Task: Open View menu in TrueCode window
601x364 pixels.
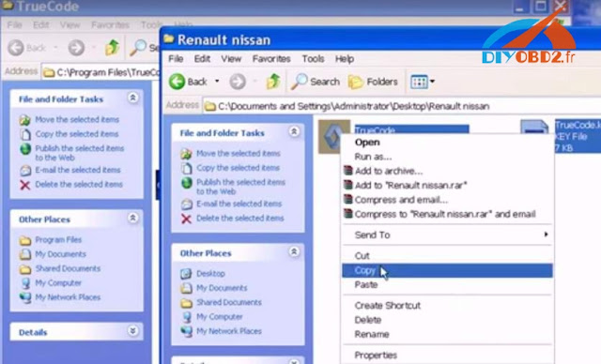Action: coord(69,25)
